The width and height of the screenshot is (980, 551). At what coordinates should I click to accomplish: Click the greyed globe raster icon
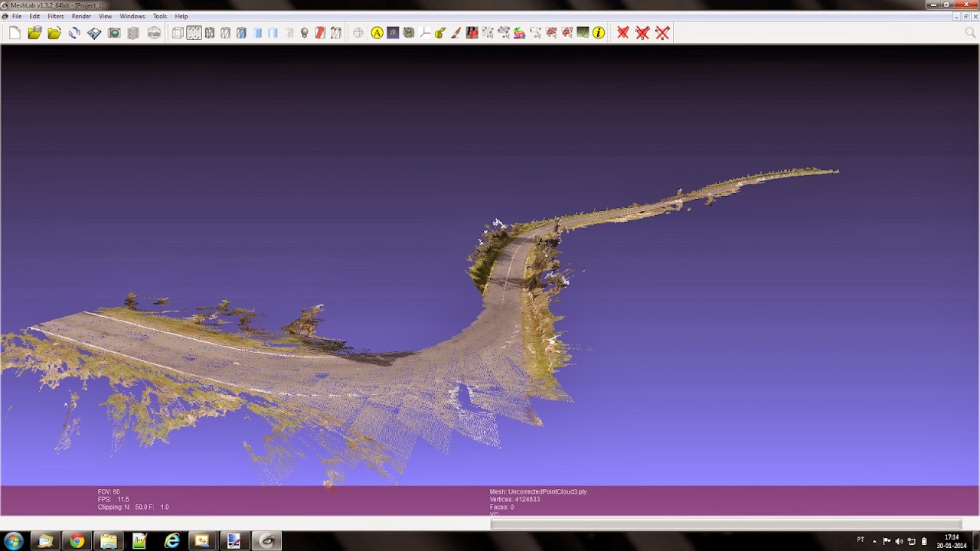[154, 33]
